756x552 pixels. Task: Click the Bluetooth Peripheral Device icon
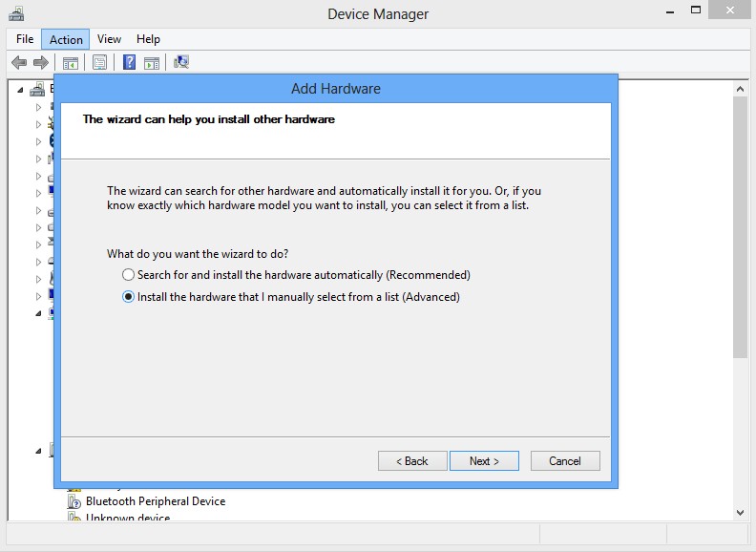coord(73,501)
